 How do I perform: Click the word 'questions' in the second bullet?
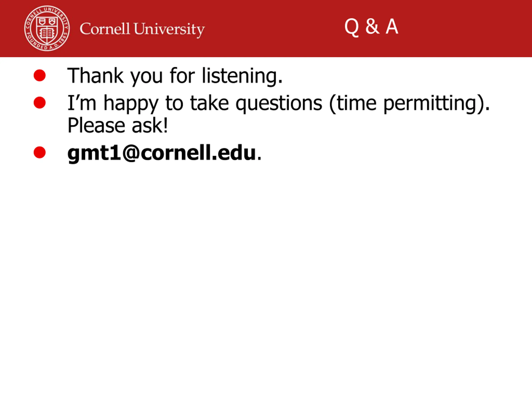(279, 104)
